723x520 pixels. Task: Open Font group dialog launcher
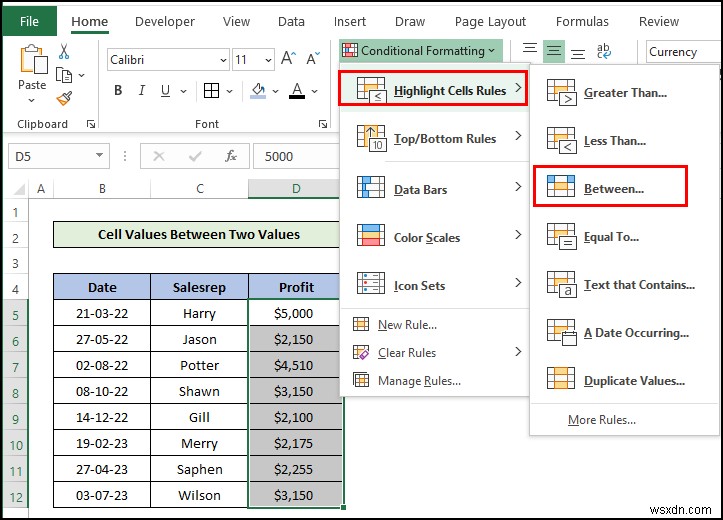click(x=323, y=124)
